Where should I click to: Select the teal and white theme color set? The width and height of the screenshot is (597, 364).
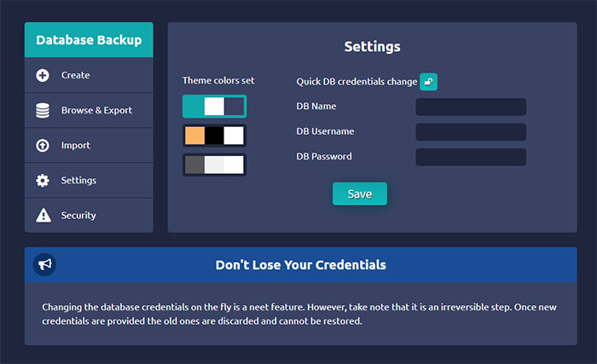tap(214, 106)
